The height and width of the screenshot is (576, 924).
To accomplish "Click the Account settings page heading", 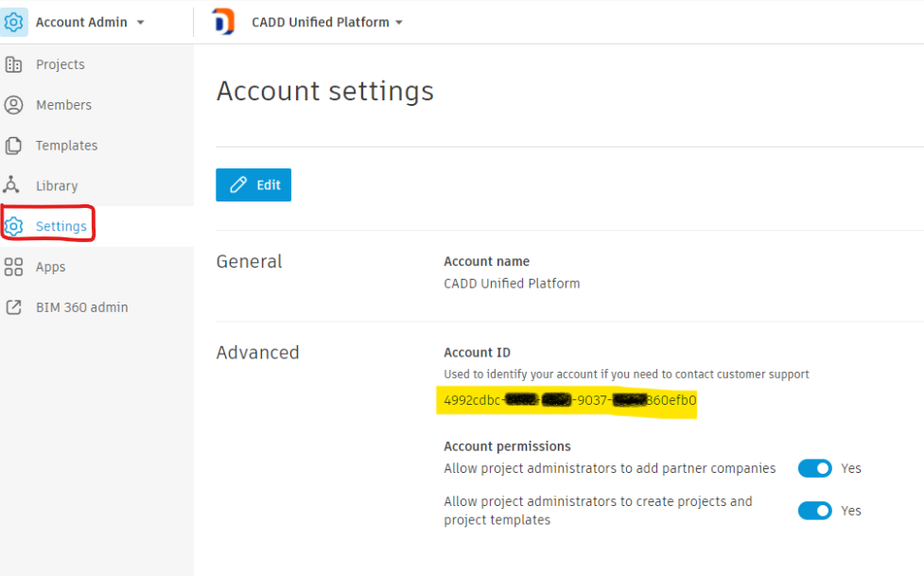I will pyautogui.click(x=324, y=92).
